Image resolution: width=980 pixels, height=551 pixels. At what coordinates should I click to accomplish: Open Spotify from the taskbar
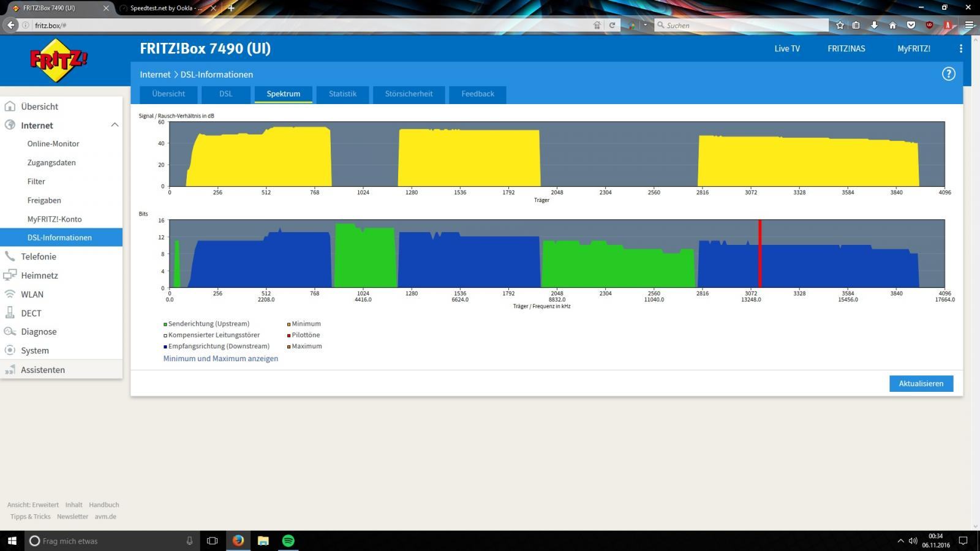coord(288,541)
